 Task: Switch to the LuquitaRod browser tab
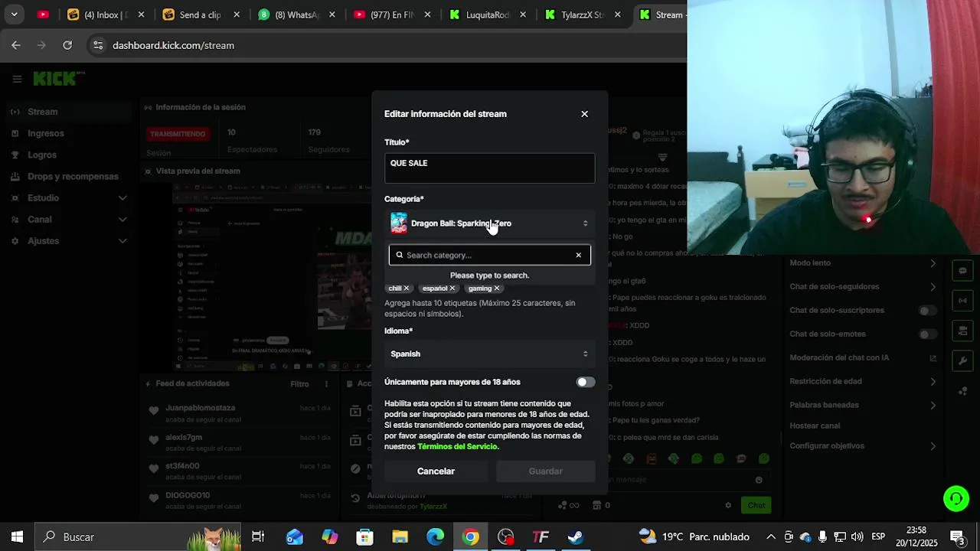pos(488,15)
